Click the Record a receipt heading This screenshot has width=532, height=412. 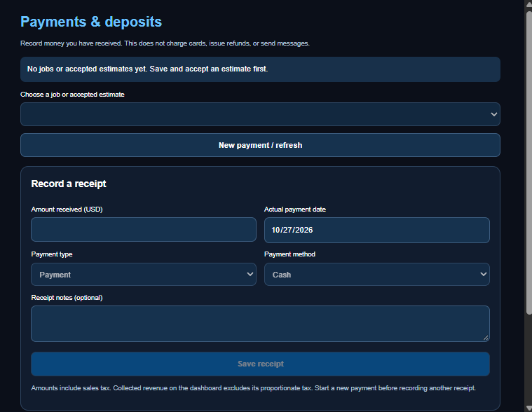point(69,184)
